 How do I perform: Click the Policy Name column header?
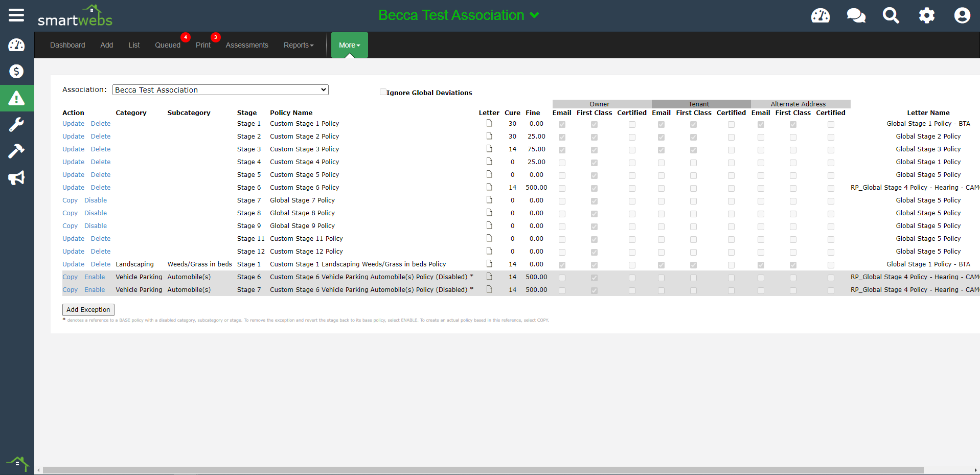[x=291, y=112]
